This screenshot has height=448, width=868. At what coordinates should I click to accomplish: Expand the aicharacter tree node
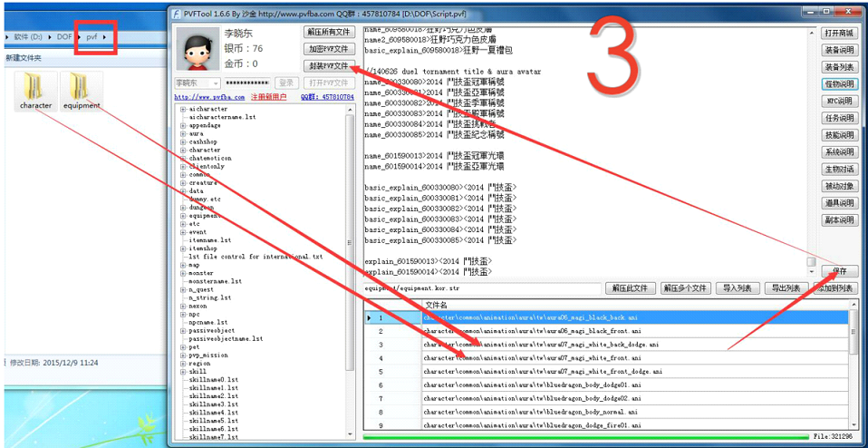[183, 109]
